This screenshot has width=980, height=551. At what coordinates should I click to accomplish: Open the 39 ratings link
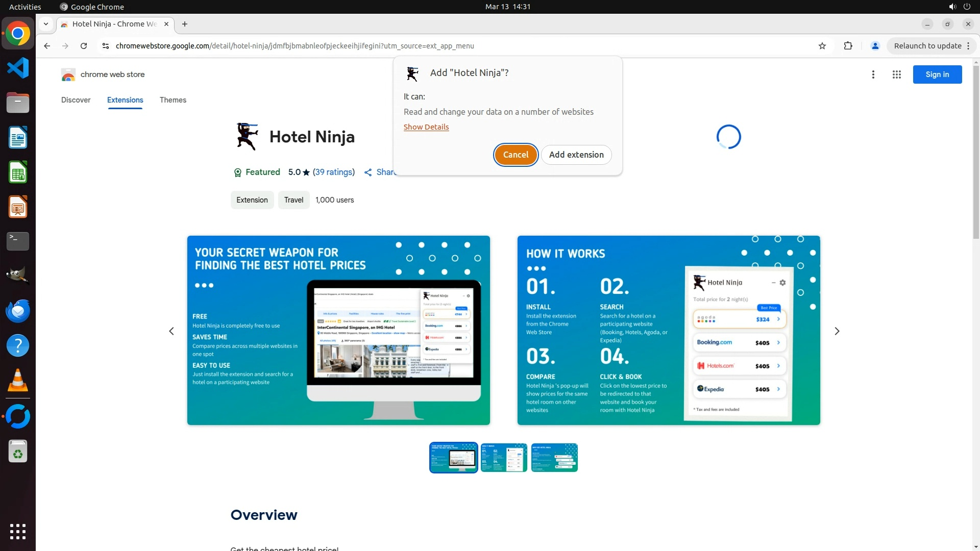click(333, 172)
